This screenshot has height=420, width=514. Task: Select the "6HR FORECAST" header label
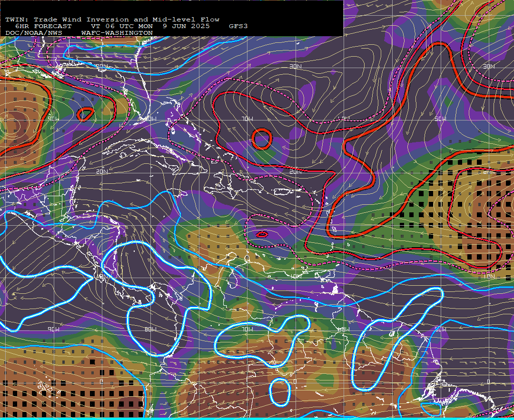point(43,26)
